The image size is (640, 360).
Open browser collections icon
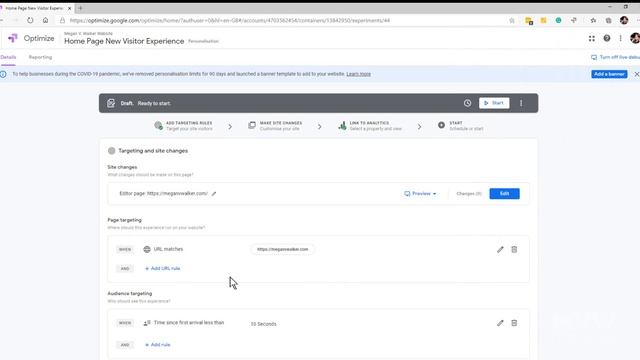pos(609,20)
